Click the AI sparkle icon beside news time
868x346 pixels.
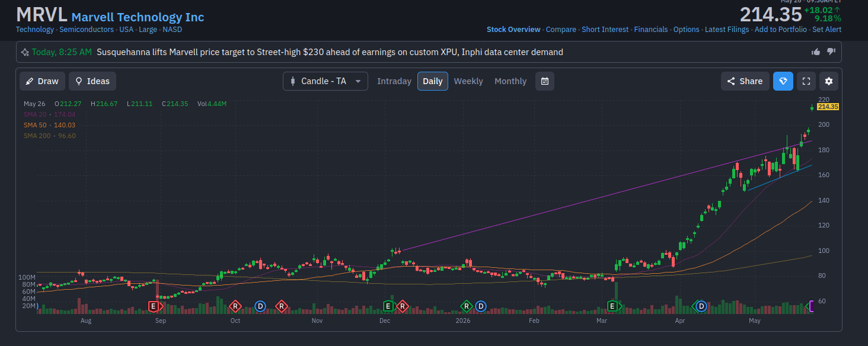coord(25,52)
